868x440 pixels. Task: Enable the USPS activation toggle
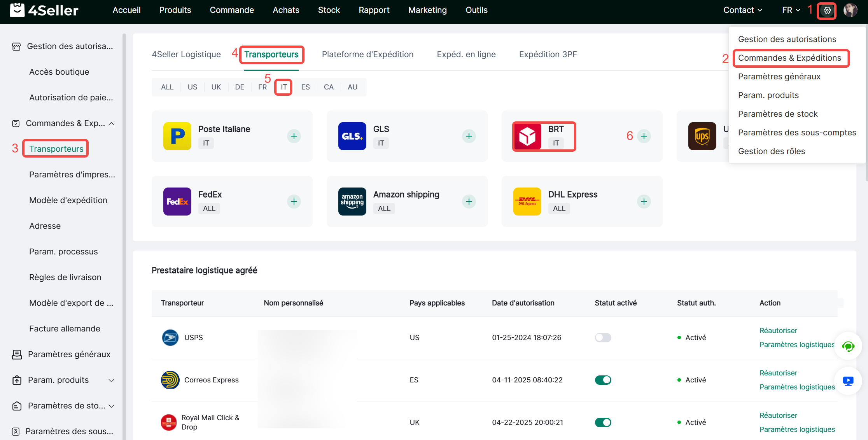pos(603,338)
